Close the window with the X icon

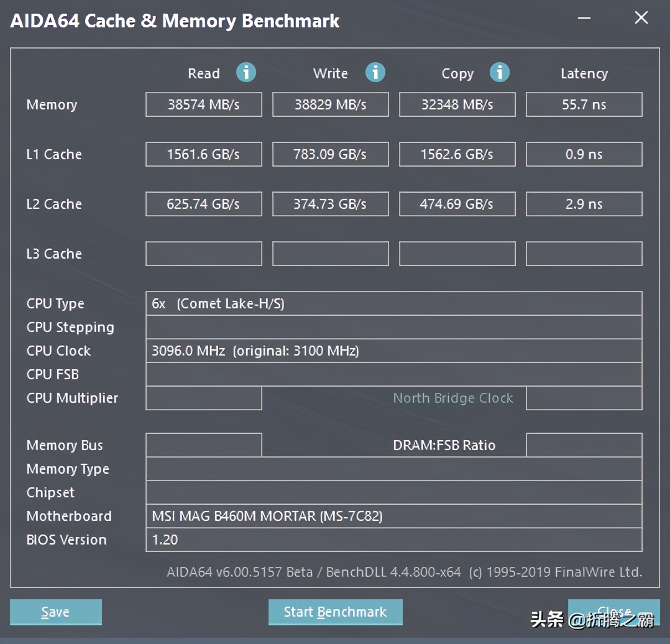point(641,18)
